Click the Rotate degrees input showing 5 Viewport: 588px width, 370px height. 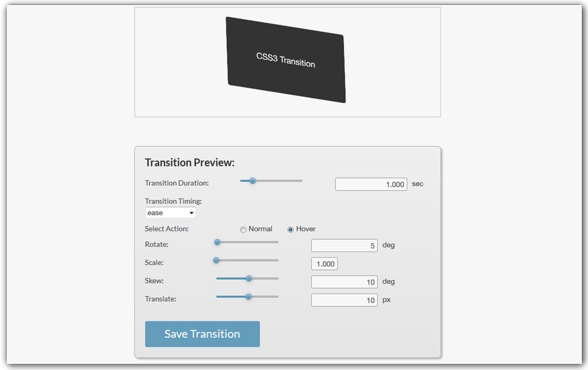click(344, 244)
